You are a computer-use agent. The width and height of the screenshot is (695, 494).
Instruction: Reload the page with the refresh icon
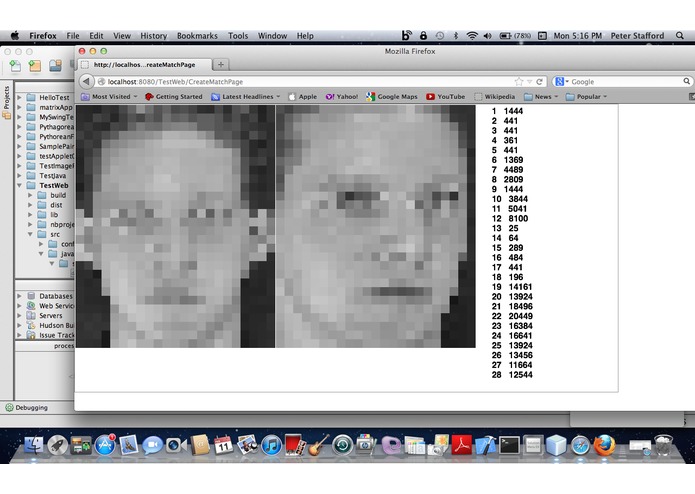click(x=539, y=82)
